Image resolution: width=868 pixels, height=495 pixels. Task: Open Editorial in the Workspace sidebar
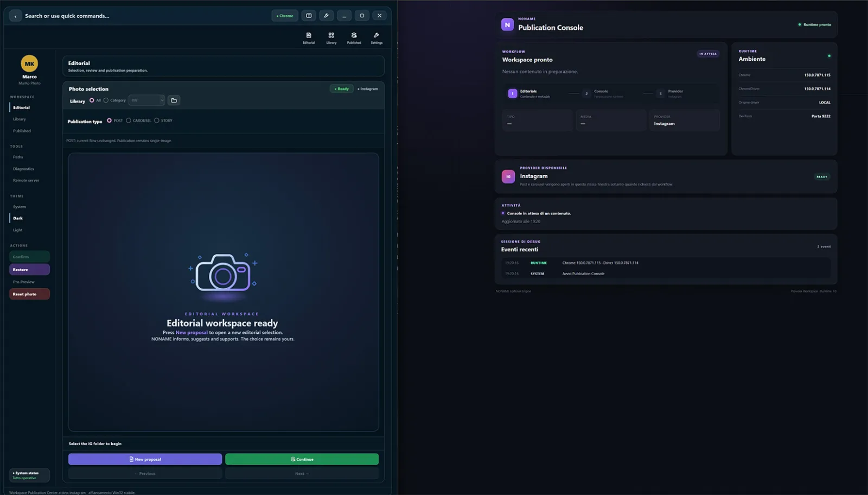click(22, 107)
